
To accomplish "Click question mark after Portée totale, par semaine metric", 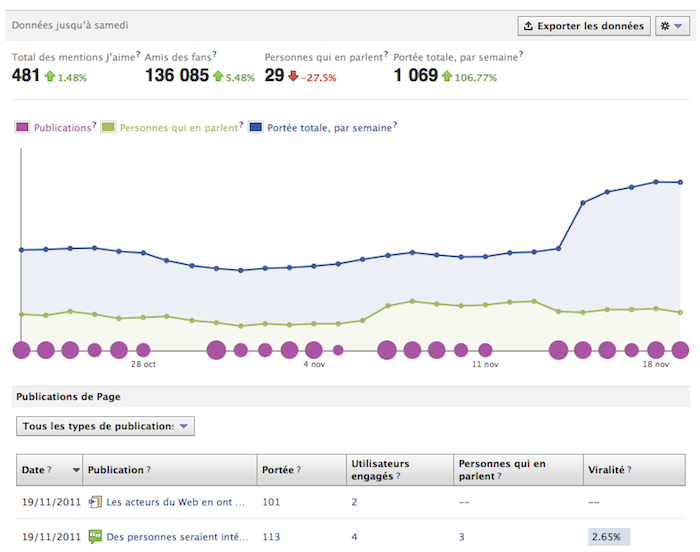I will tap(522, 55).
